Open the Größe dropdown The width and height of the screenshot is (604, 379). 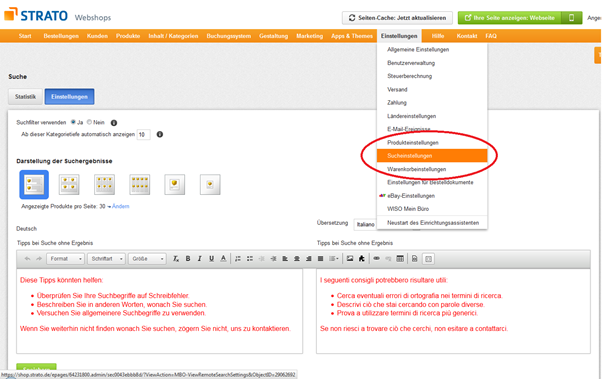click(x=147, y=259)
